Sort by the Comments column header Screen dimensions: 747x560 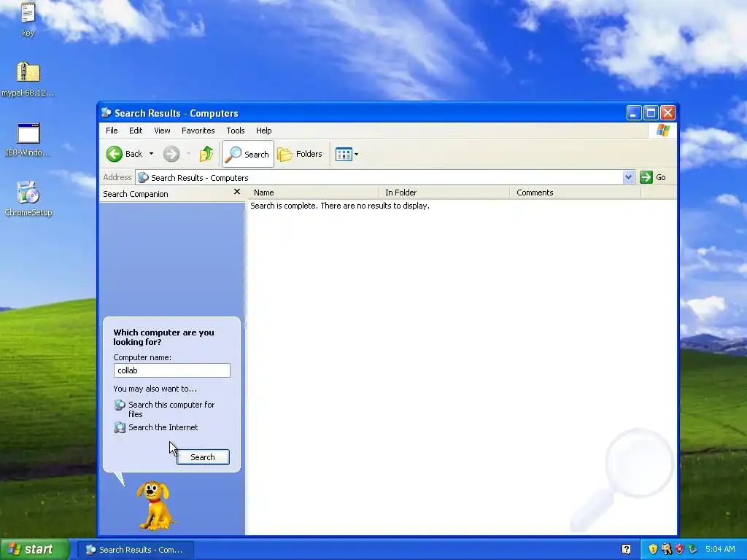576,192
